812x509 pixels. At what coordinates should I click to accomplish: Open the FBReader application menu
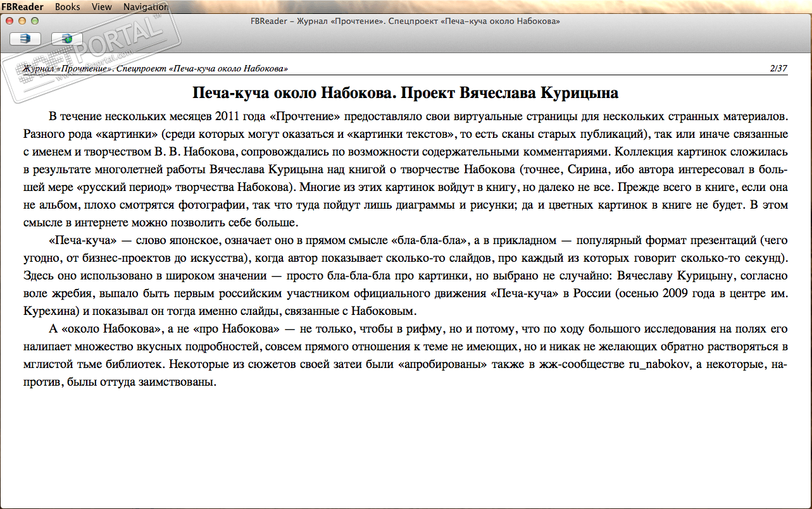point(23,6)
